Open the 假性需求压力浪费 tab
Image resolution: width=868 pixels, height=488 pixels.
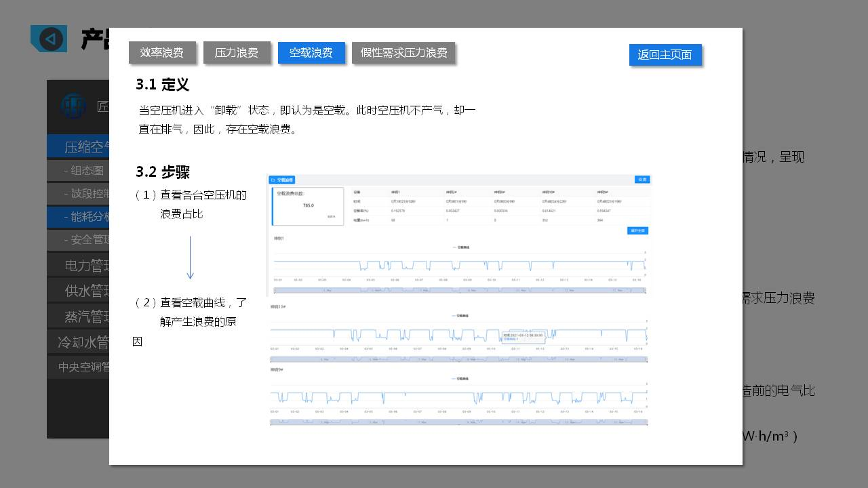[x=403, y=53]
